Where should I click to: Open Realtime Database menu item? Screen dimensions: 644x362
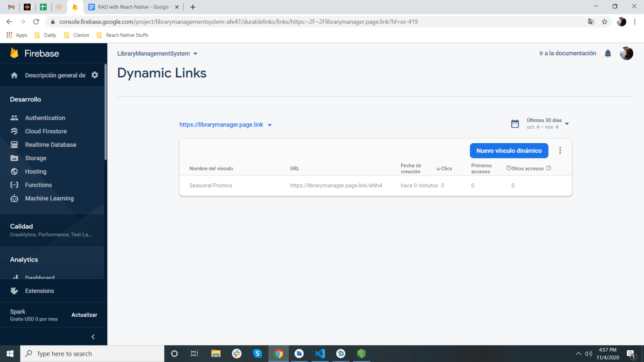[x=52, y=145]
